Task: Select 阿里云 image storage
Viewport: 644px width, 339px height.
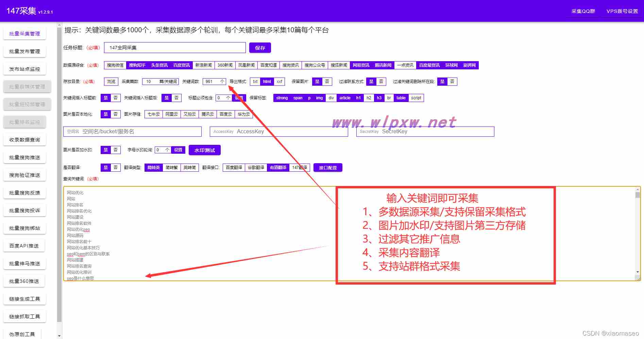Action: click(171, 114)
